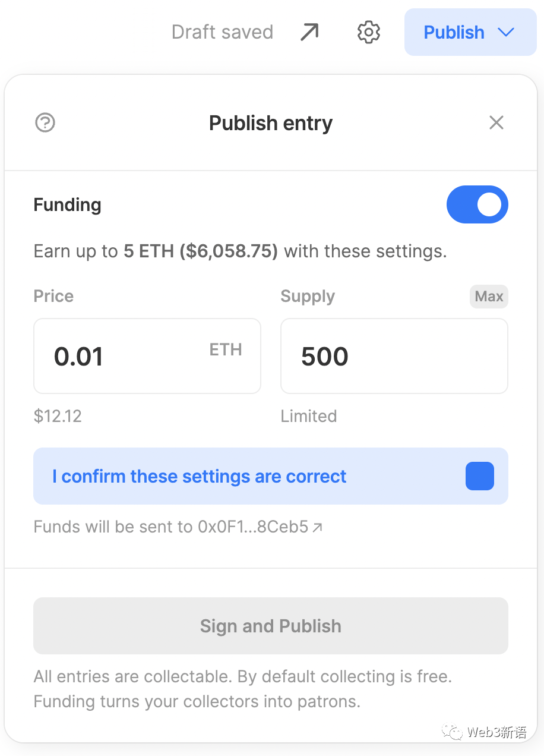Toggle the Funding switch off
The image size is (544, 756).
coord(477,204)
